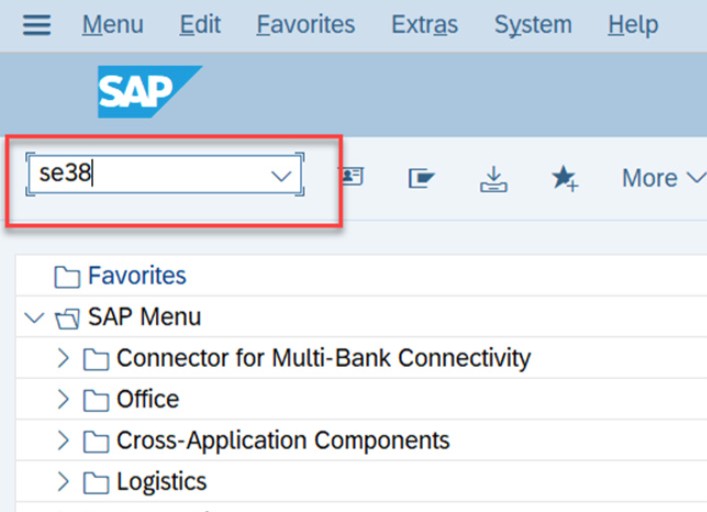Open the transaction code history dropdown
707x512 pixels.
tap(281, 177)
